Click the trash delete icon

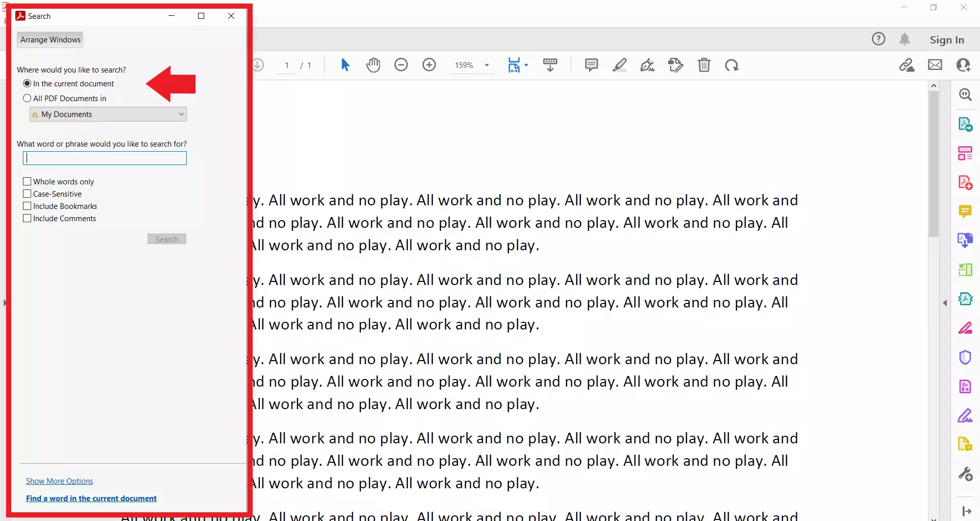(x=704, y=65)
